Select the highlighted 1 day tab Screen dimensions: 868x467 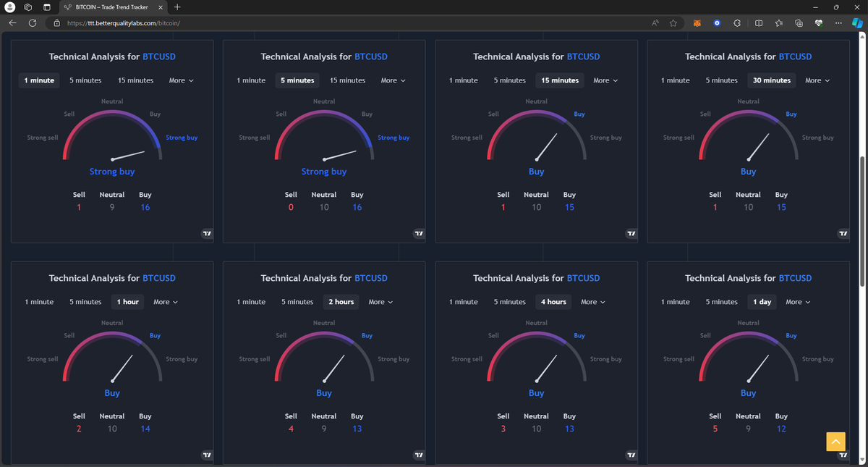tap(762, 302)
